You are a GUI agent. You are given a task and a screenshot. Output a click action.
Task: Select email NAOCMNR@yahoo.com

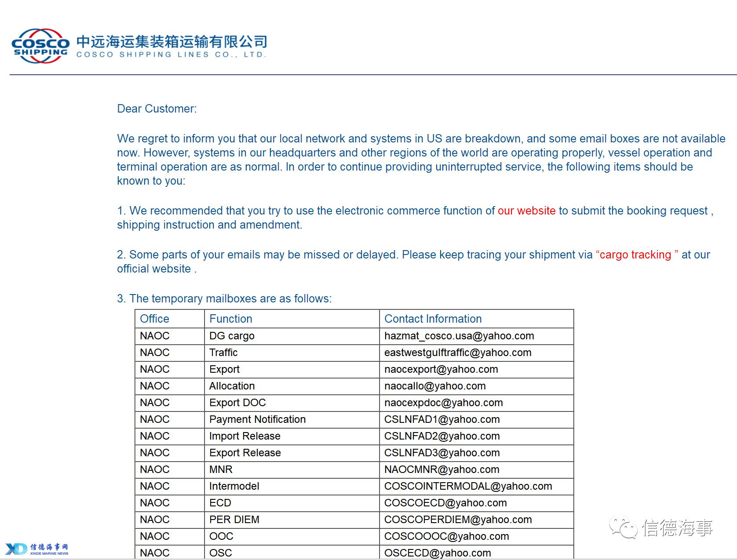pos(442,469)
